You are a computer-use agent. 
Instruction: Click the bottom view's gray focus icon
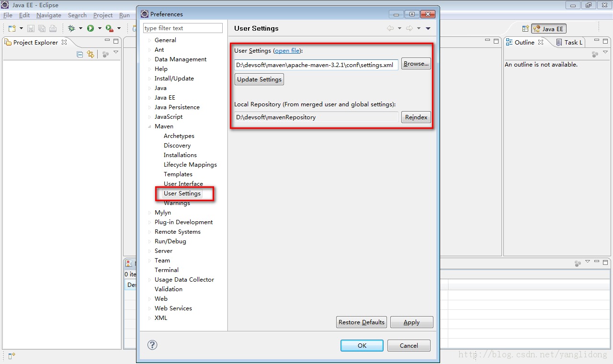[x=578, y=263]
